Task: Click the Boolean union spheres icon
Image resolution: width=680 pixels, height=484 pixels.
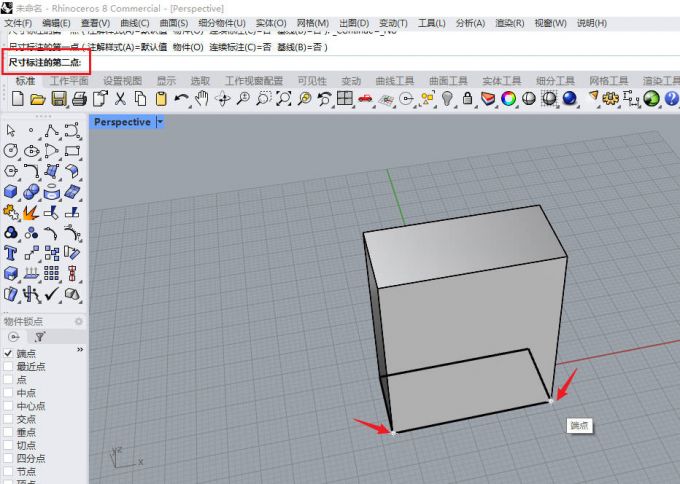Action: tap(31, 192)
